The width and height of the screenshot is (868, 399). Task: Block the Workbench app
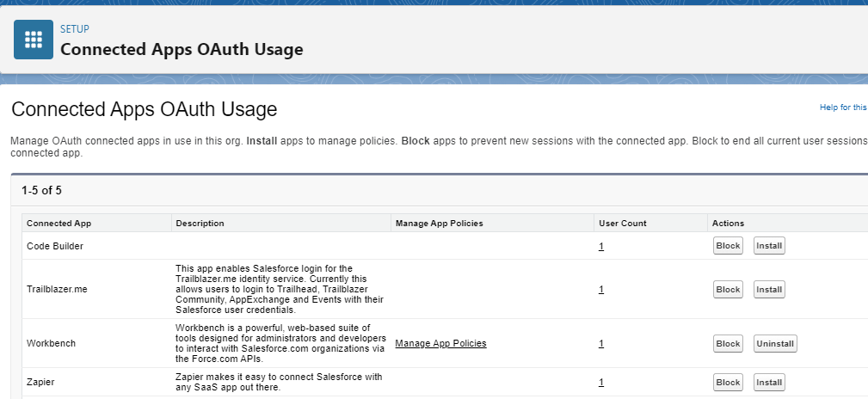pos(728,344)
